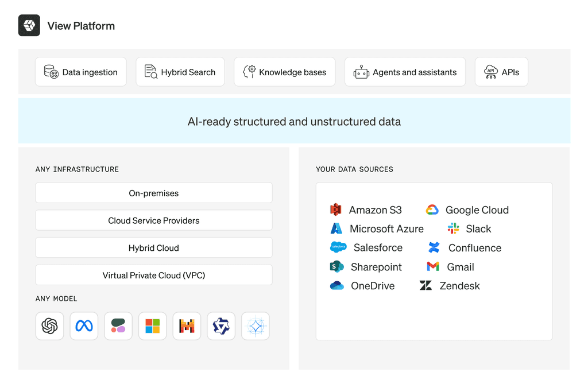The image size is (588, 388).
Task: Open the APIs tab
Action: coord(501,72)
